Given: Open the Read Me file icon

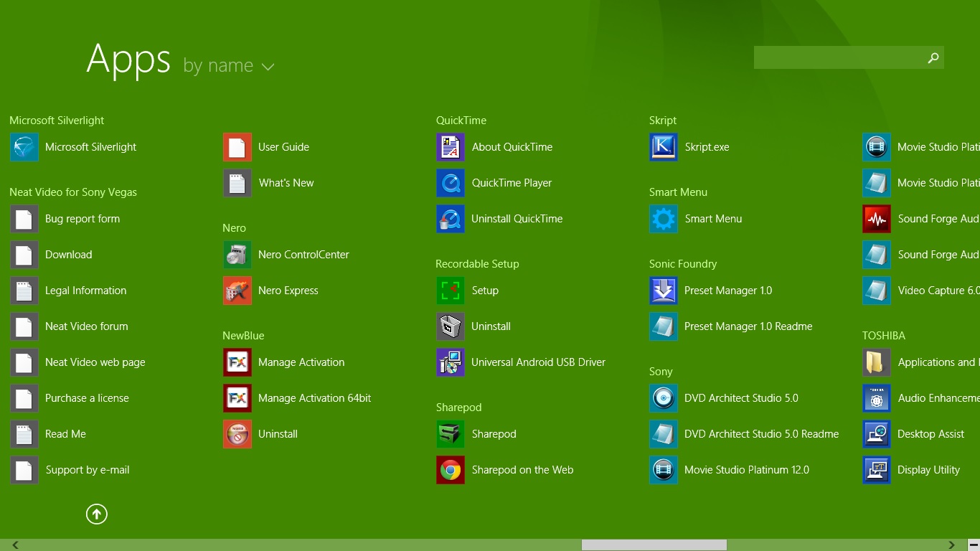Looking at the screenshot, I should click(24, 434).
